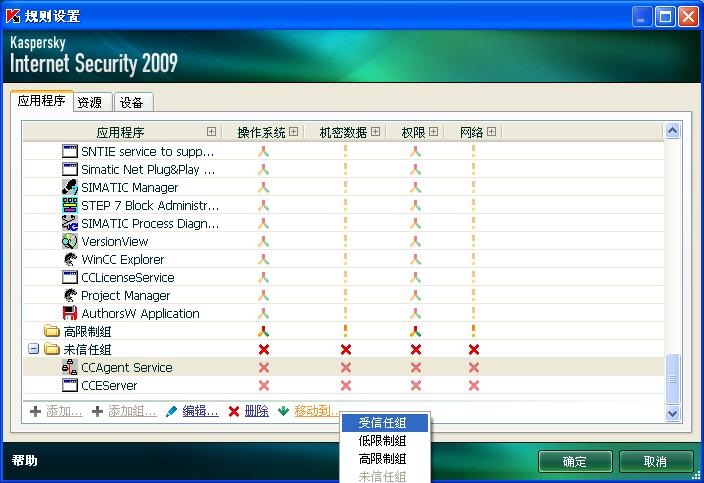704x483 pixels.
Task: Click 机密数据 red X for CCAgent Service
Action: click(x=346, y=368)
